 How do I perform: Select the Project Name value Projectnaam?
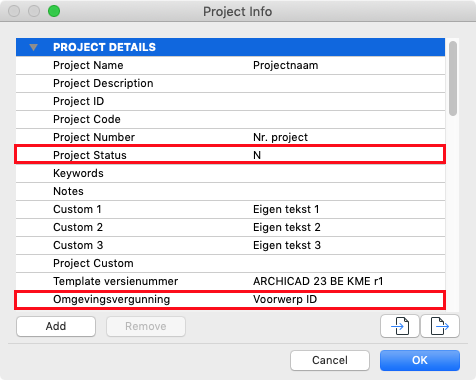click(286, 65)
